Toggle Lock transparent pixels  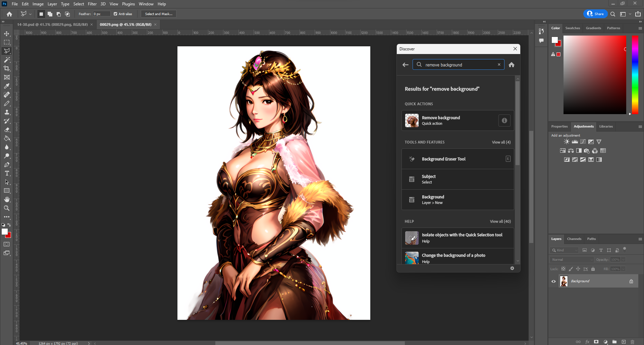click(x=563, y=269)
